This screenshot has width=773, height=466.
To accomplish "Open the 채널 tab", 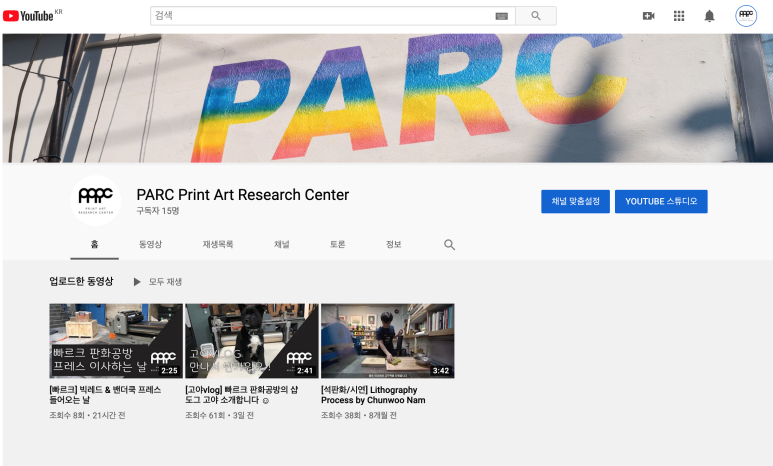I will click(x=281, y=244).
